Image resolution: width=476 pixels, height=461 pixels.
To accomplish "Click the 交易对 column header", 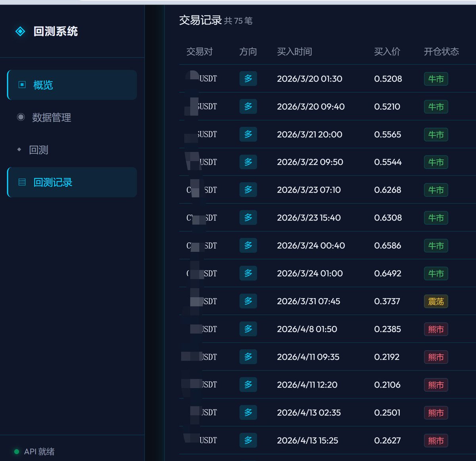I will pyautogui.click(x=200, y=52).
